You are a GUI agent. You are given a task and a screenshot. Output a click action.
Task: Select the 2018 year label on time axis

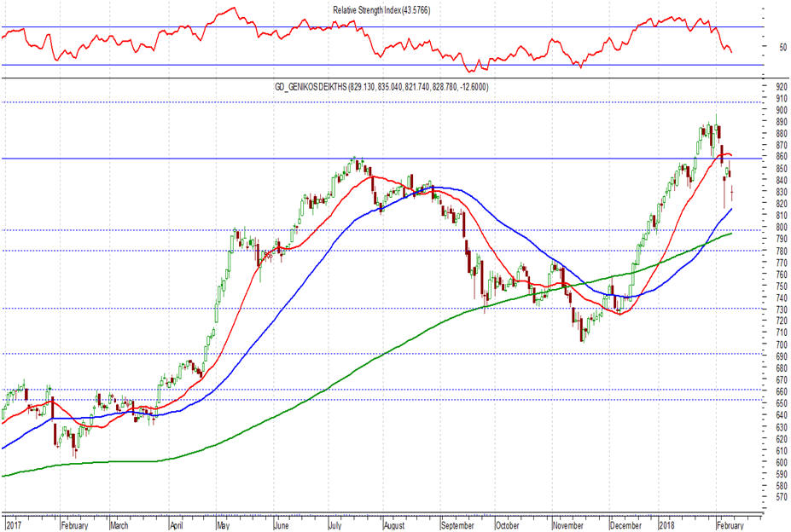(669, 525)
